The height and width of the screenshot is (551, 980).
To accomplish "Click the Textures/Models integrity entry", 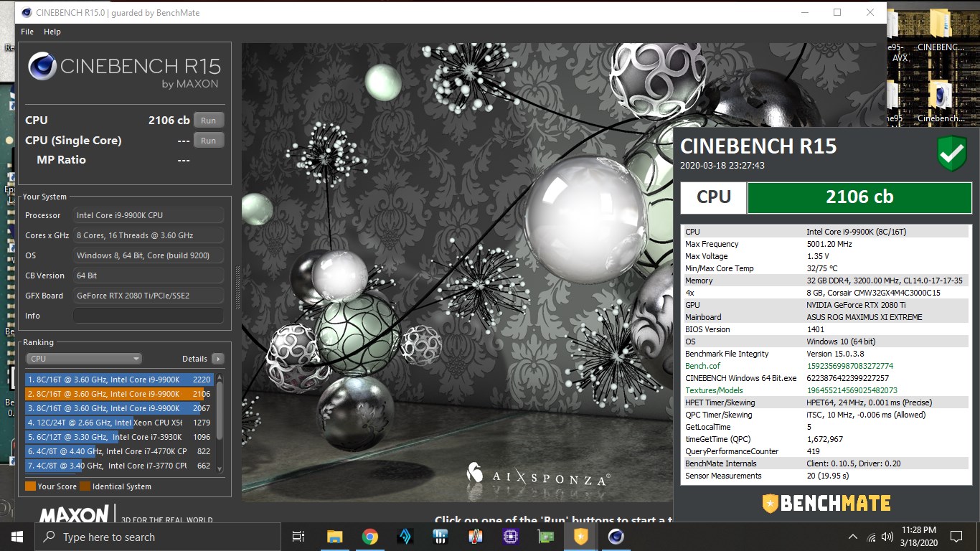I will [714, 390].
